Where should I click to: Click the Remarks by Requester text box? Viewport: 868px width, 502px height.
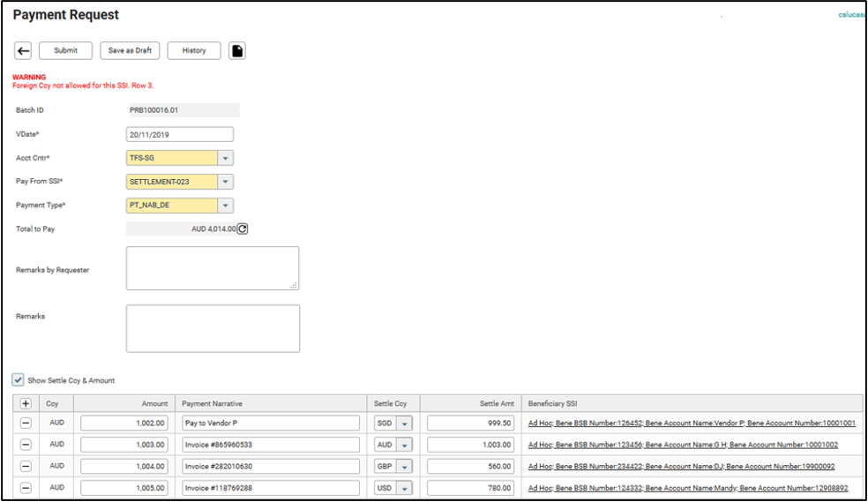(212, 268)
